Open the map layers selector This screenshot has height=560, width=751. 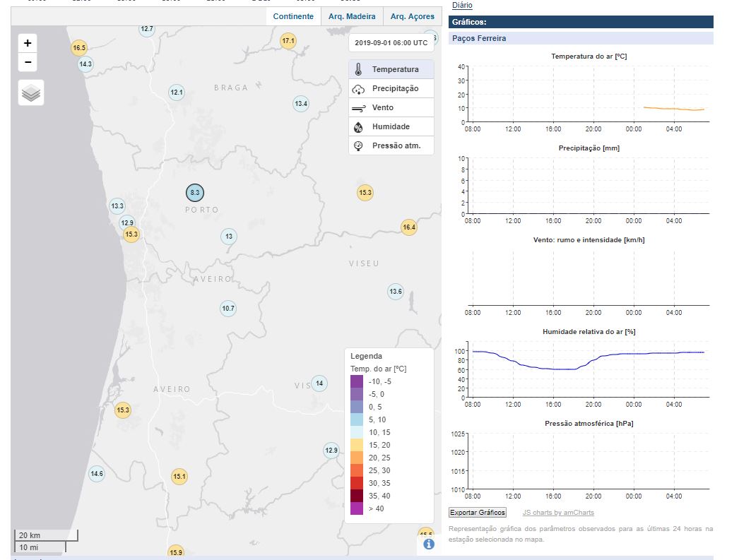pos(31,93)
